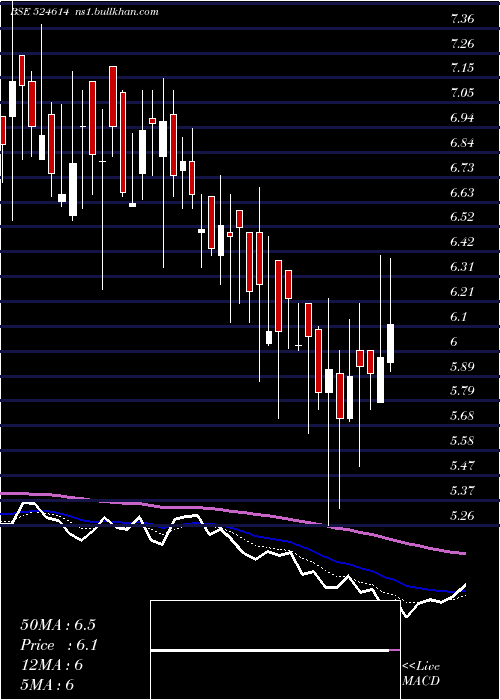500x700 pixels.
Task: Click the '12MA : 6' readout
Action: pos(52,665)
